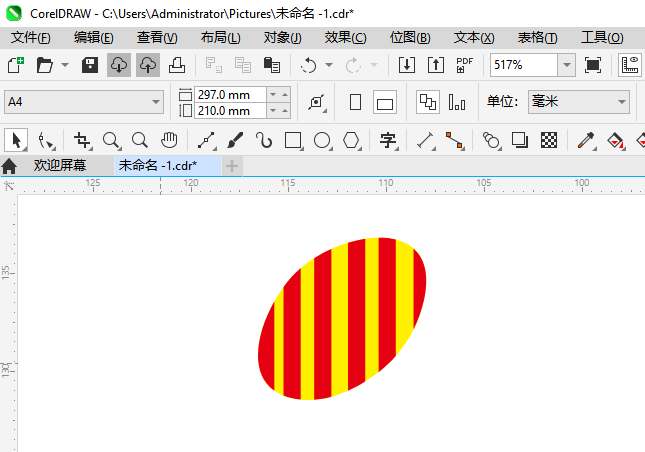Click the page width field 297.0 mm
The width and height of the screenshot is (645, 452).
[230, 95]
